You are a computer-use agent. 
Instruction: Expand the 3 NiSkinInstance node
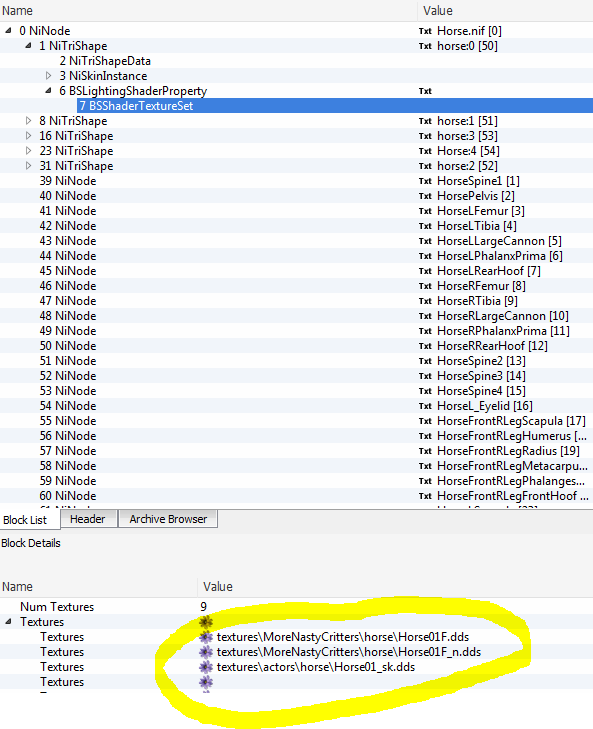(x=48, y=76)
